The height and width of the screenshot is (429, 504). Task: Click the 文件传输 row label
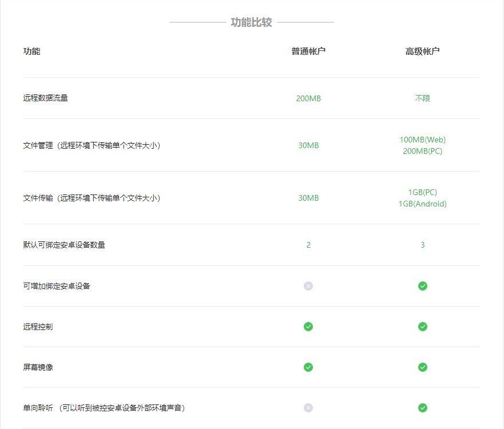[x=92, y=198]
